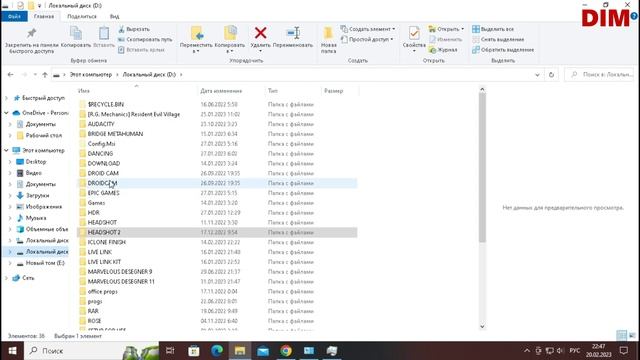Pin to Quick Access icon in ribbon
Screen dimensions: 640x360
click(31, 40)
